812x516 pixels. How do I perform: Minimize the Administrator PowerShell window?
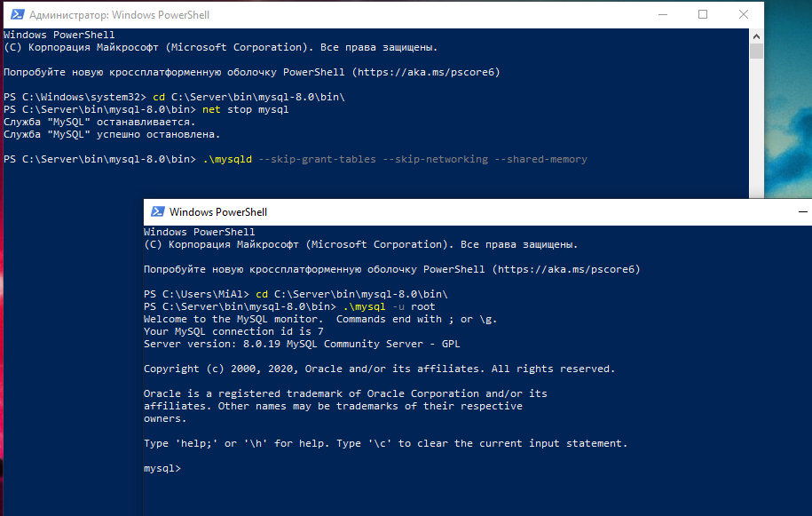[663, 15]
